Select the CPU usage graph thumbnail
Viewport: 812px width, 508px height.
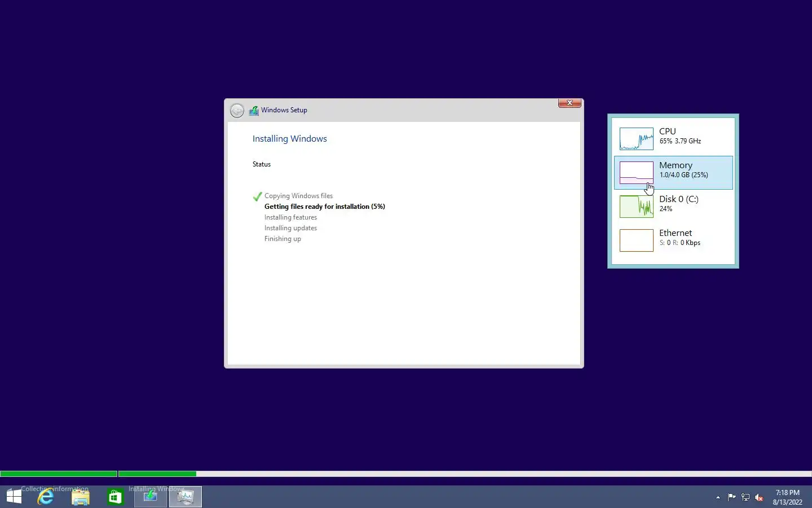coord(636,139)
